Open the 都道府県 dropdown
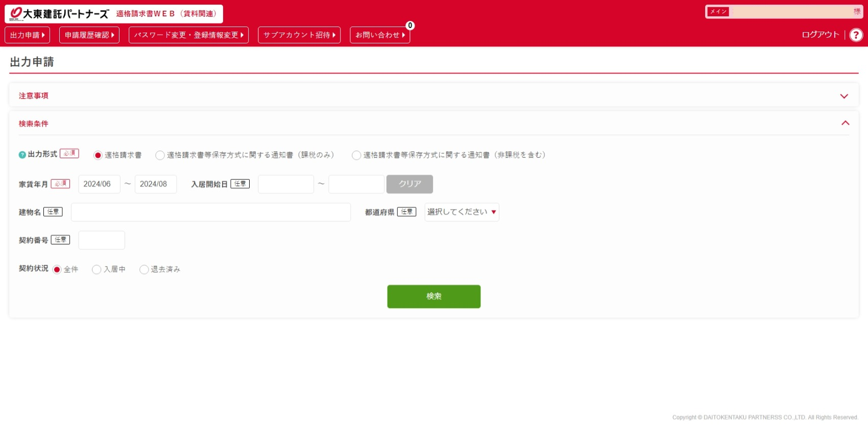This screenshot has width=868, height=431. point(462,212)
